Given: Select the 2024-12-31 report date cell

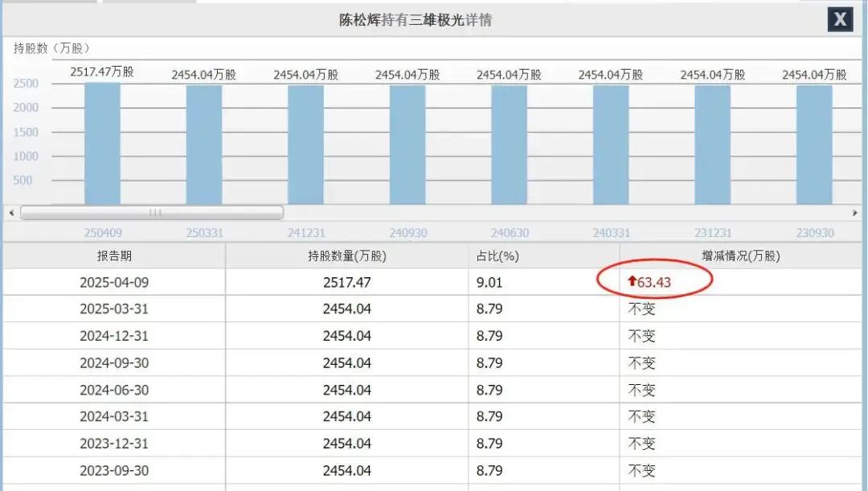Looking at the screenshot, I should 114,336.
